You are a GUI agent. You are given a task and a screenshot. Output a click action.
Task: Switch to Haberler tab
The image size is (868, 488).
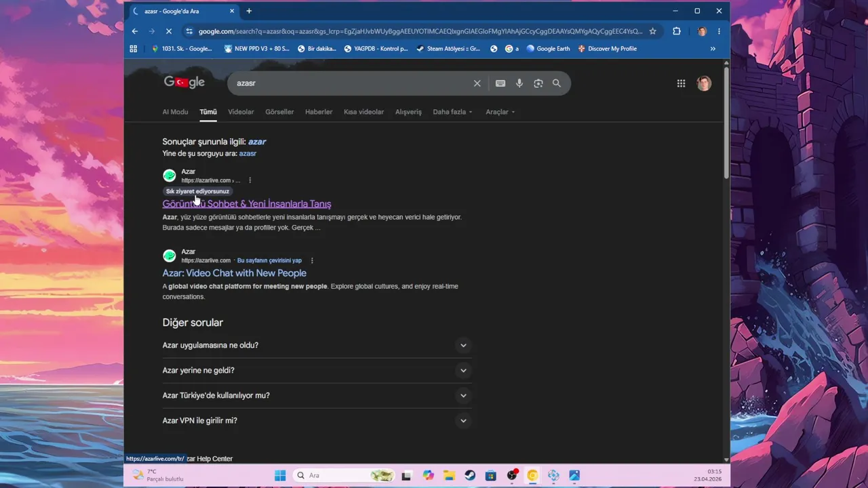319,112
